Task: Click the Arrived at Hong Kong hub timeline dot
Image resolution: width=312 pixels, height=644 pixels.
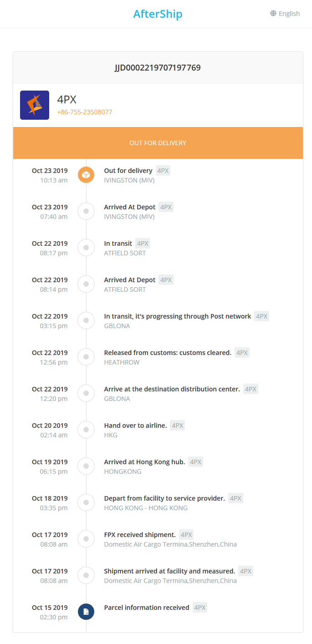Action: coord(86,466)
